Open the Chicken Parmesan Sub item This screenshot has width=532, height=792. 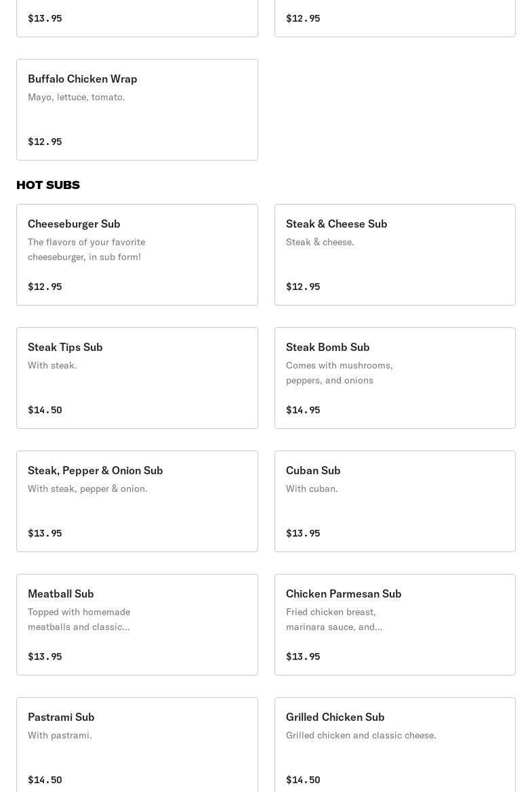(394, 625)
